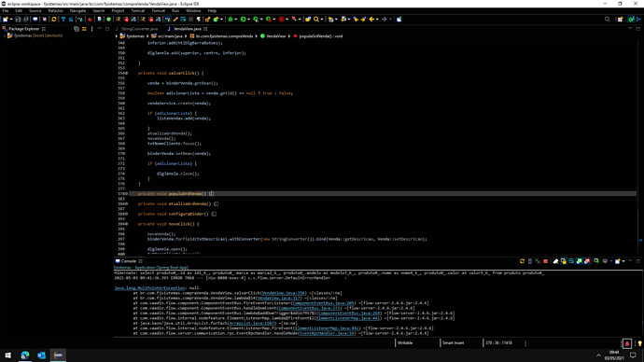Viewport: 644px width, 362px height.
Task: Click the green bug Debug icon
Action: (x=231, y=19)
